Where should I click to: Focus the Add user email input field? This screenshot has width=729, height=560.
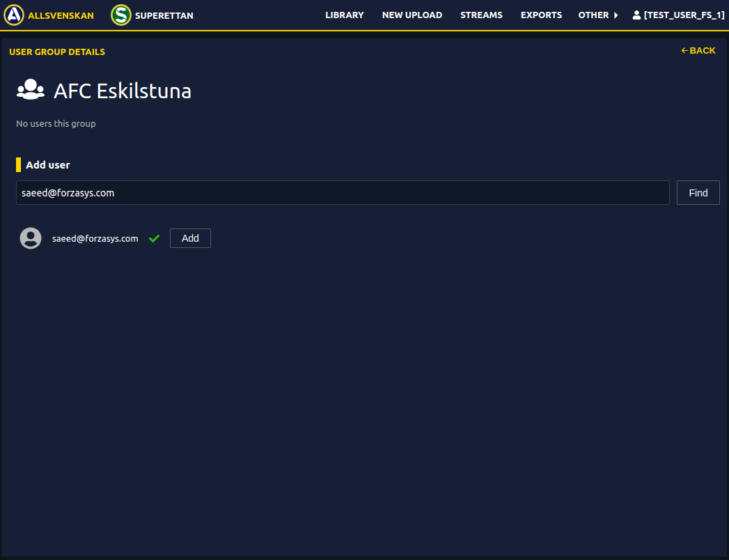(342, 193)
